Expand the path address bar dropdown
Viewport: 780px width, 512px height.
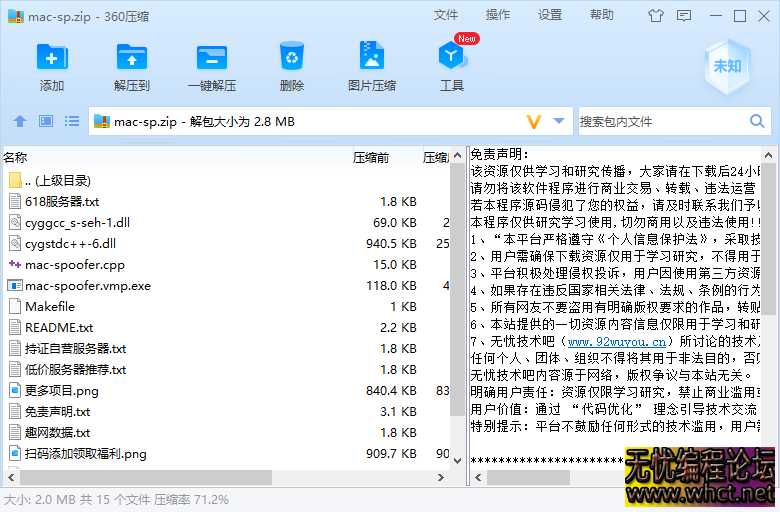558,121
